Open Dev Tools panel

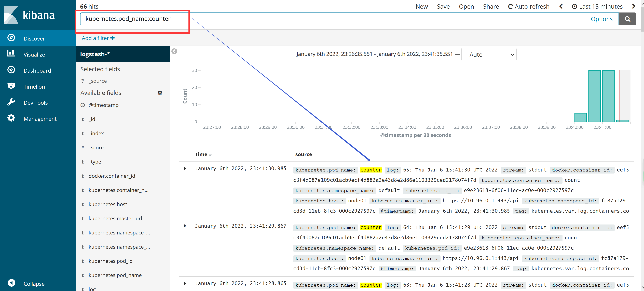36,102
